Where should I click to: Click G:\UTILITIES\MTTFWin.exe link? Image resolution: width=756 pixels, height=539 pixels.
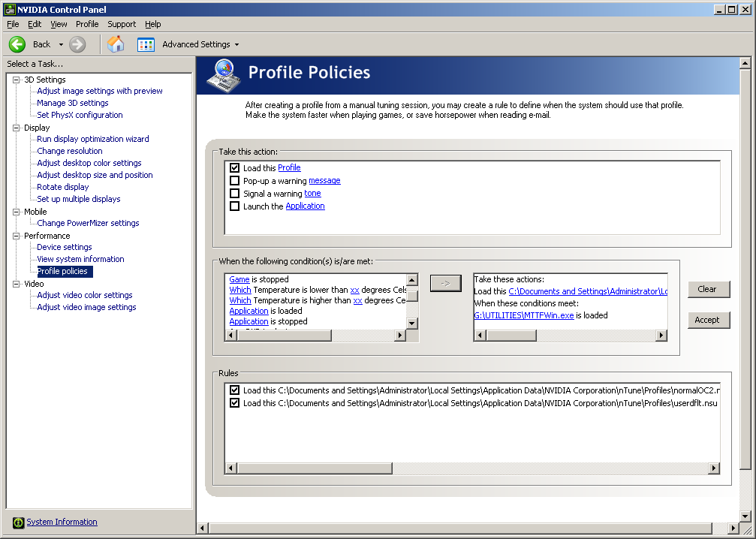tap(524, 315)
